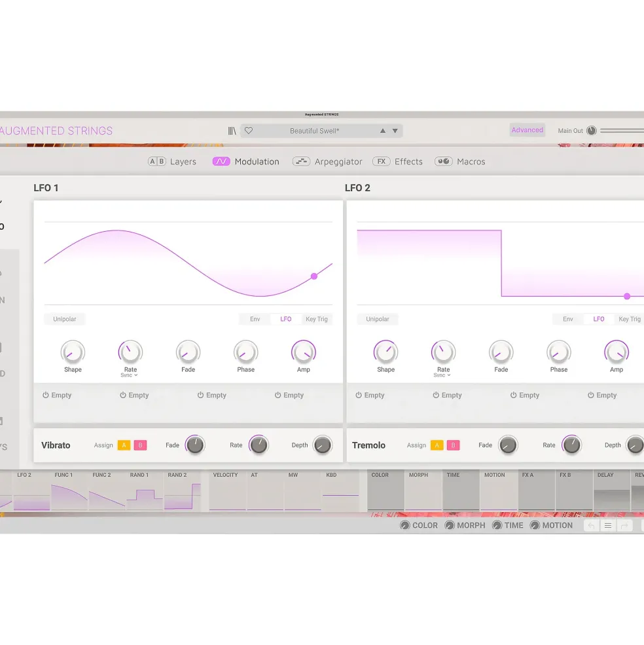Click the LFO 2 Rate knob
The height and width of the screenshot is (645, 644).
(443, 352)
